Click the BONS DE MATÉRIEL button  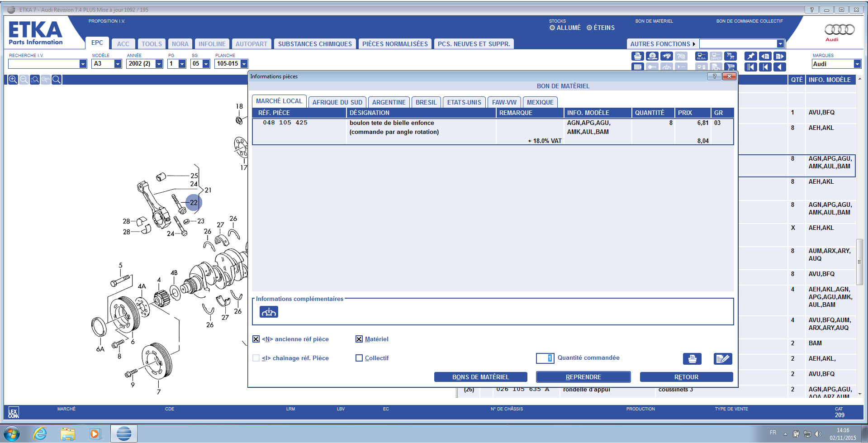[x=481, y=377]
